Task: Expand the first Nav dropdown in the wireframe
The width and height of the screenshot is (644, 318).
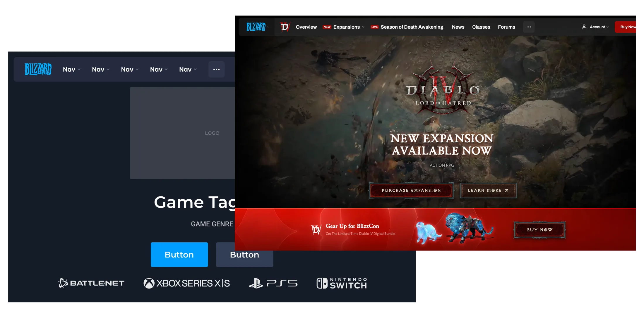Action: click(72, 70)
